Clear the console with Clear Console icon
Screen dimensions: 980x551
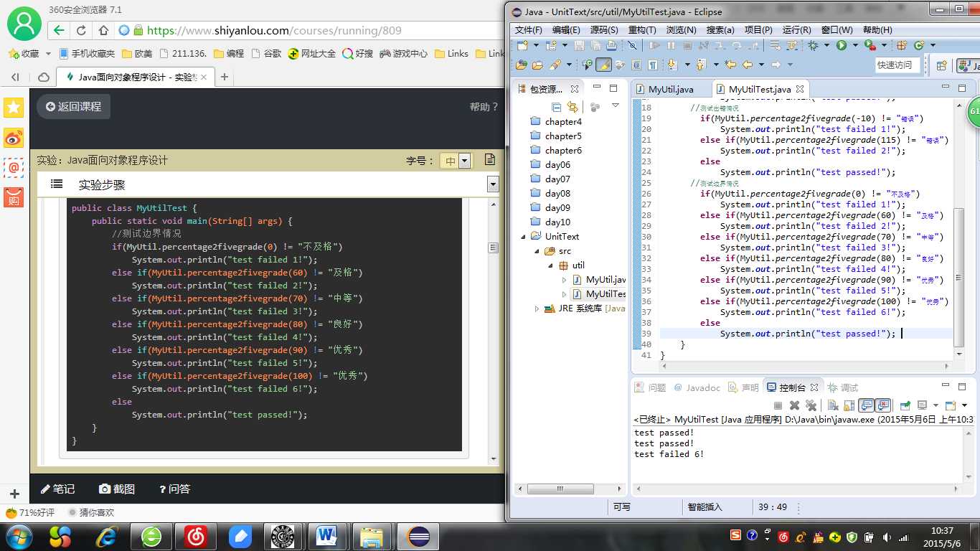(x=833, y=405)
